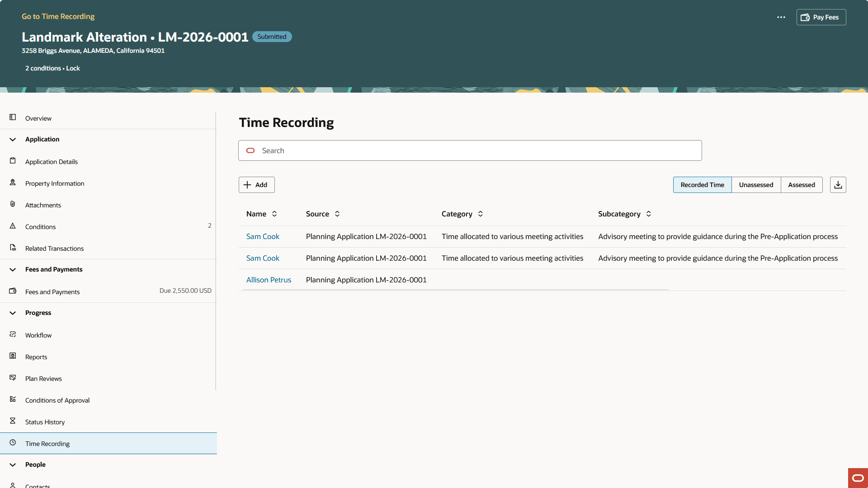This screenshot has height=488, width=868.
Task: Open Allison Petrus time entry
Action: pyautogui.click(x=269, y=279)
